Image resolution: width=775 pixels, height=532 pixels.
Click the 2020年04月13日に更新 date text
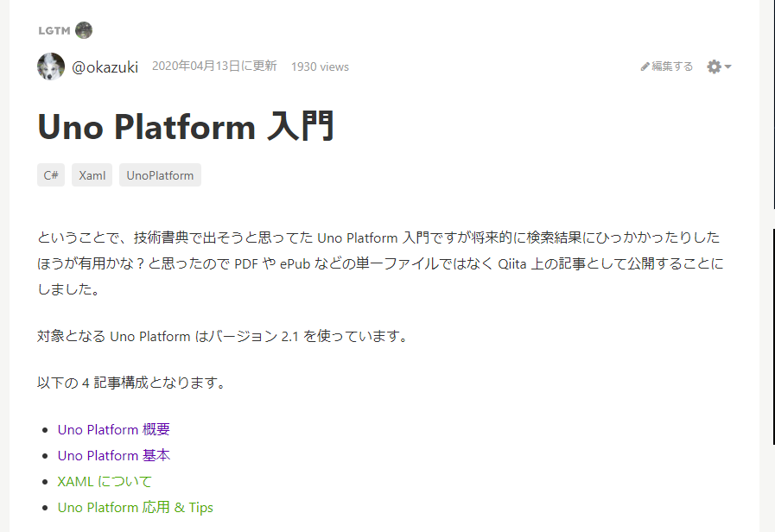tap(214, 66)
